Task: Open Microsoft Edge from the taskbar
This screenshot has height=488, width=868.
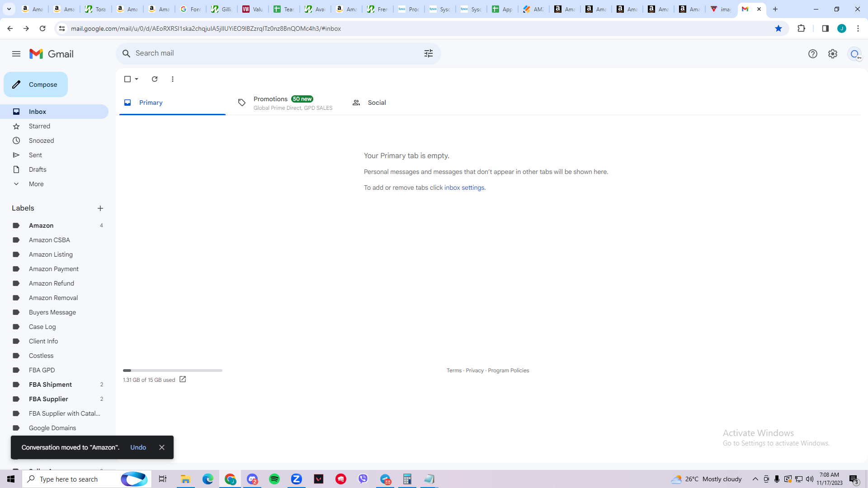Action: 208,479
